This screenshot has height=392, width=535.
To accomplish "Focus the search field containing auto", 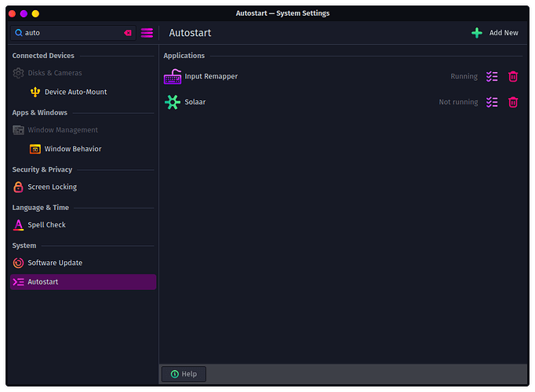I will click(73, 33).
